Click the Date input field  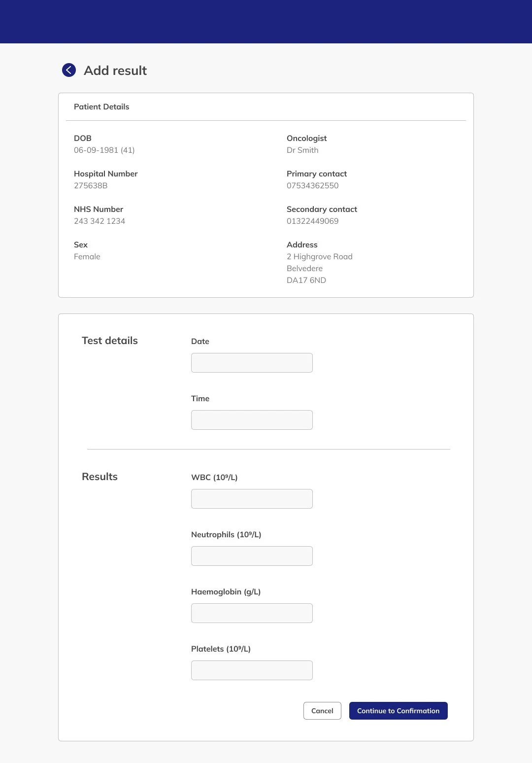pos(252,363)
